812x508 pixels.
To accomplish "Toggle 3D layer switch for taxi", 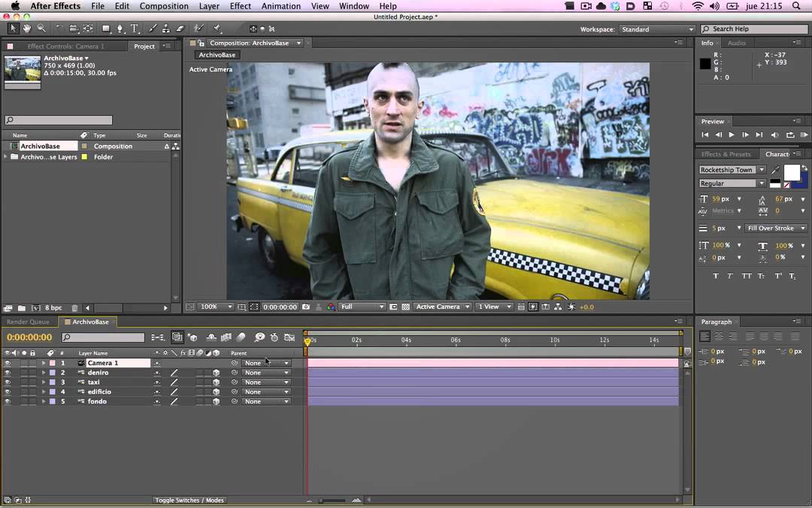I will click(x=216, y=383).
